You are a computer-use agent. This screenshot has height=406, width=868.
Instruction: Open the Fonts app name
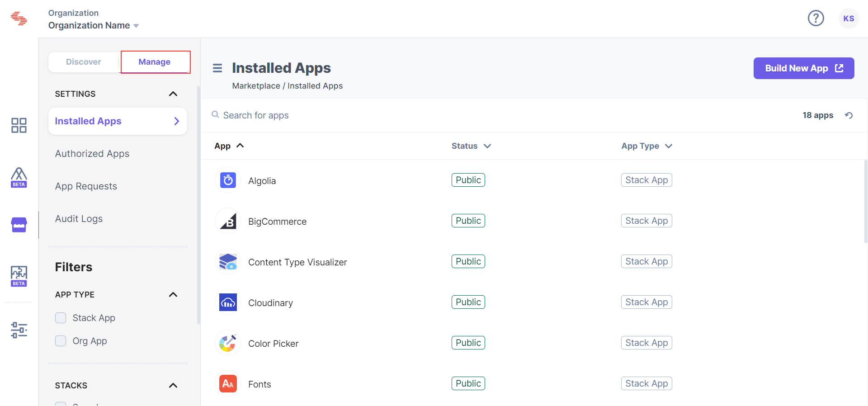click(x=259, y=384)
